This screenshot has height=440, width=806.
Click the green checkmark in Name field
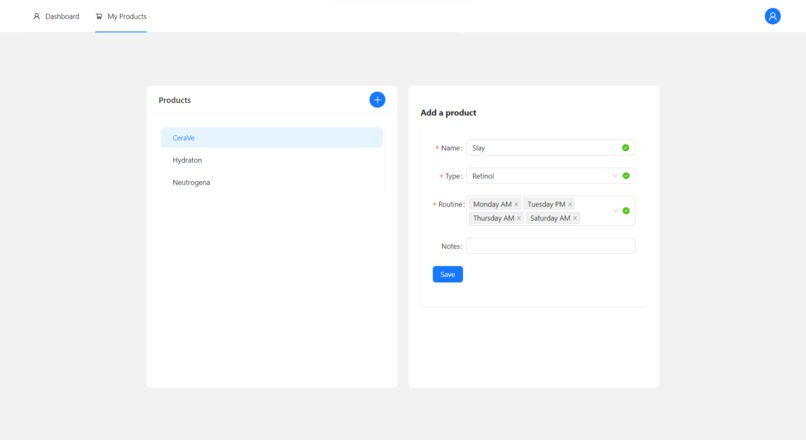coord(626,148)
